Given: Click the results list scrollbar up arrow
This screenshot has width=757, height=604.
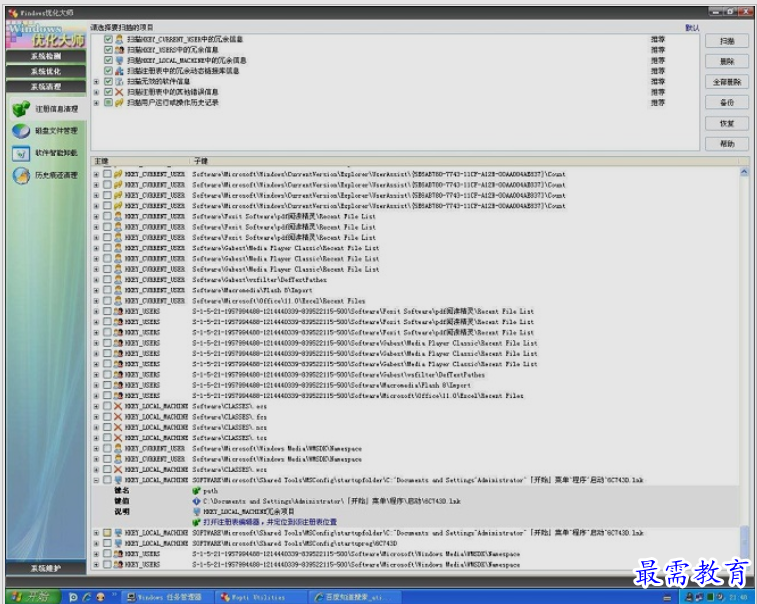Looking at the screenshot, I should click(744, 172).
